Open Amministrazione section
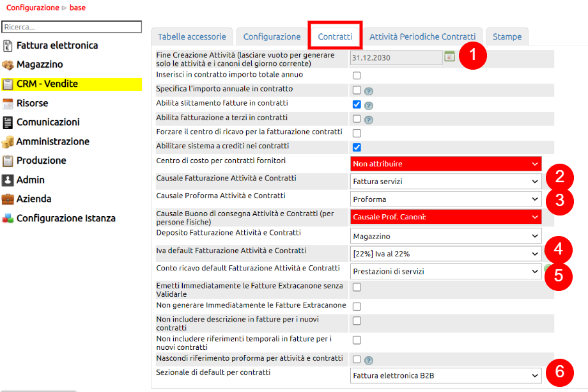The width and height of the screenshot is (588, 392). coord(53,141)
